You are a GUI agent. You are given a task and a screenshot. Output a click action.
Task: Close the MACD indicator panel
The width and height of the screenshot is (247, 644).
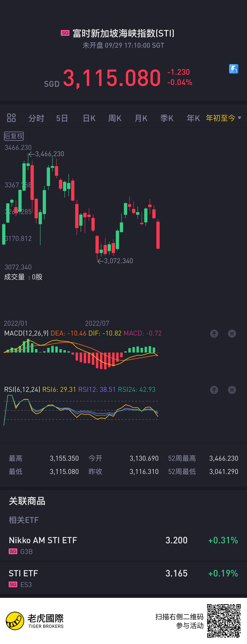[x=232, y=334]
